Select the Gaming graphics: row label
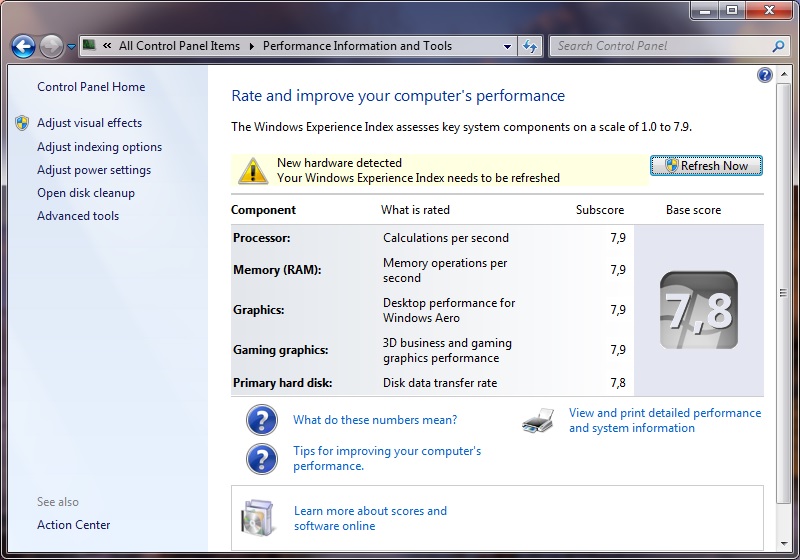The height and width of the screenshot is (560, 800). click(x=281, y=350)
